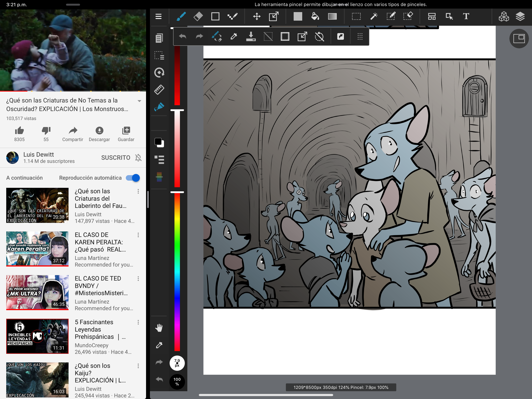Viewport: 532px width, 399px height.
Task: Open the hamburger main menu
Action: (x=158, y=17)
